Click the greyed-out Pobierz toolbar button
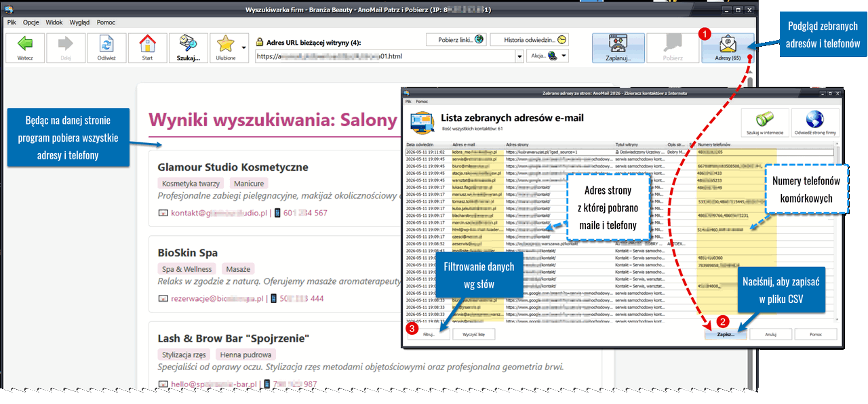Screen dimensions: 868x404 point(673,48)
